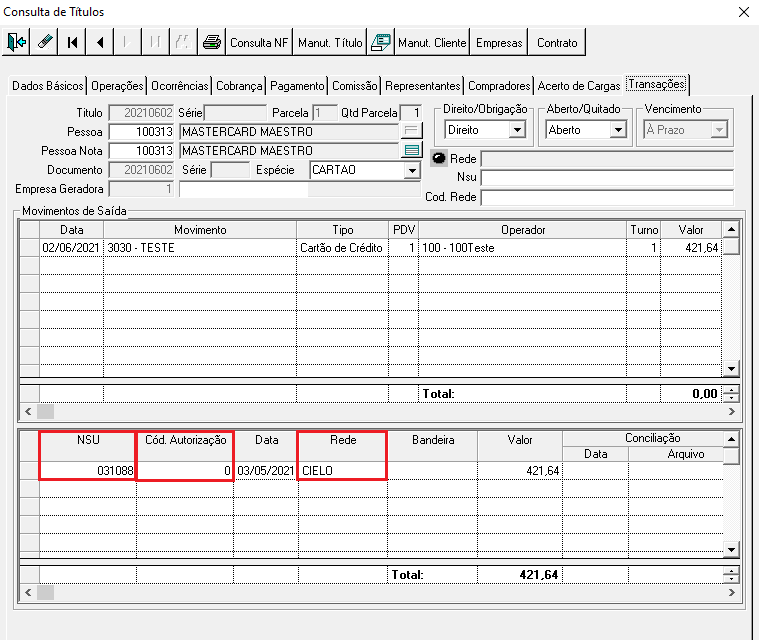Click date cell 02/06/2021
Screen dimensions: 759x640
pyautogui.click(x=72, y=248)
